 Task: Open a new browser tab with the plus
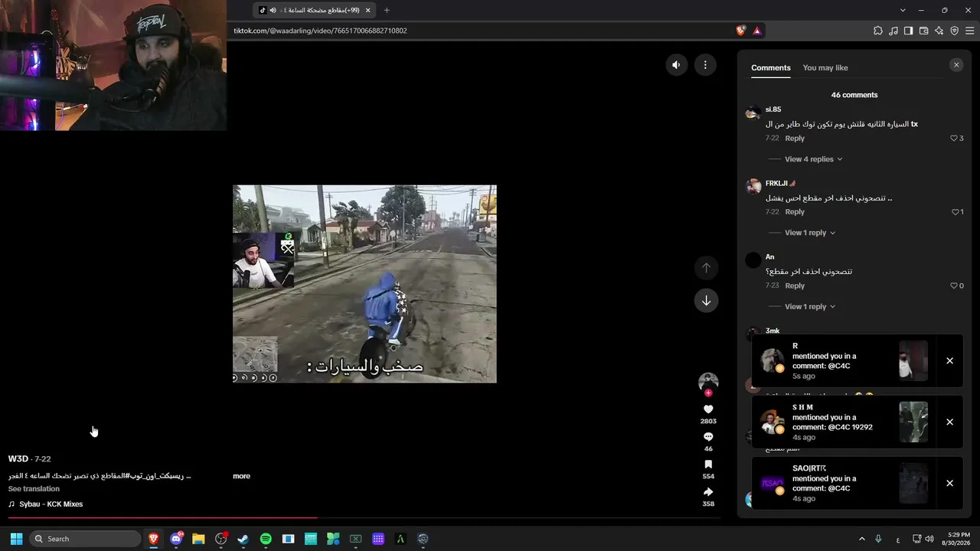click(387, 10)
